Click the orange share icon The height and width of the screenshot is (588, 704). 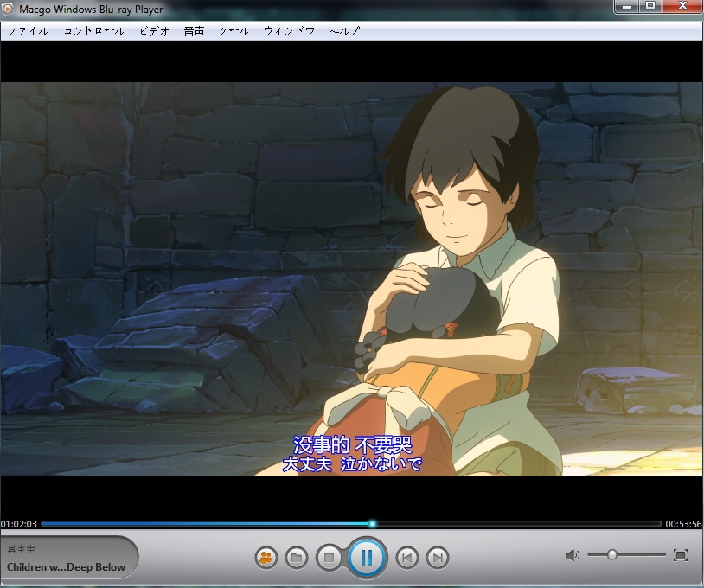[266, 558]
